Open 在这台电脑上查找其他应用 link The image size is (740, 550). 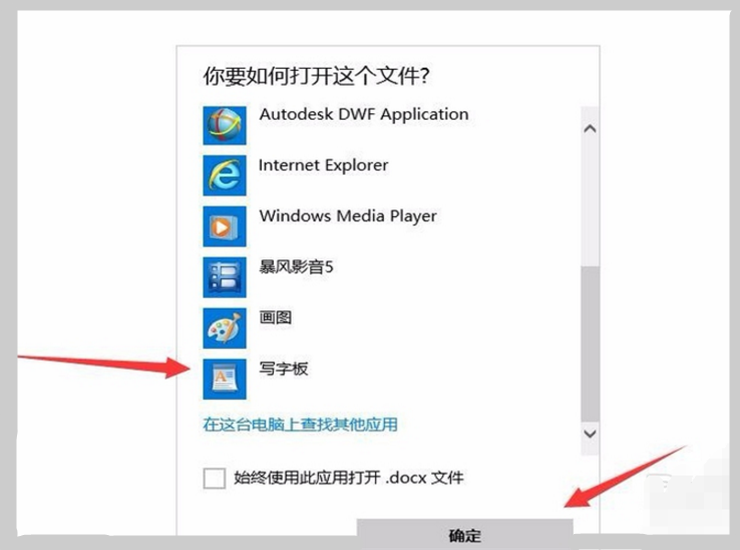tap(300, 424)
